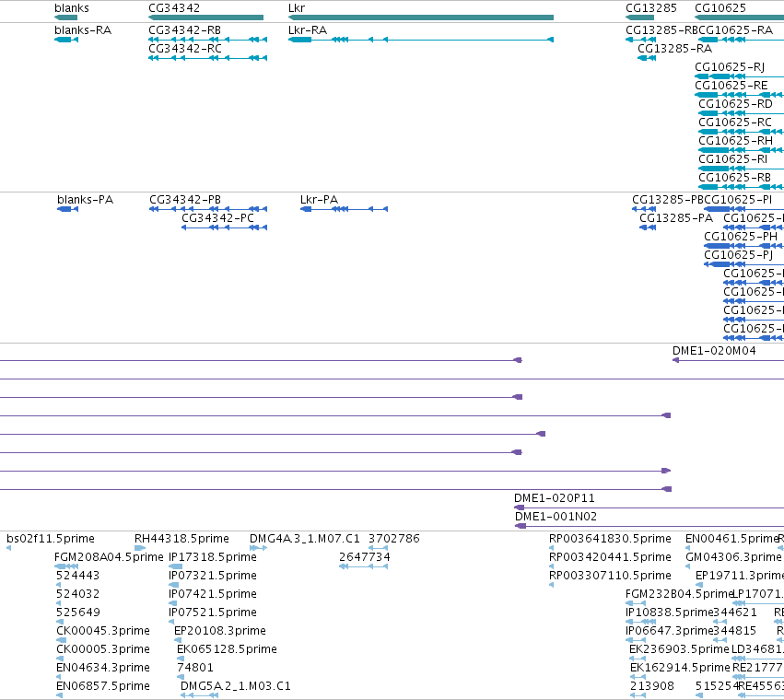Open the FGM232B04.5prime EST label
Viewport: 784px width, 700px height.
[x=679, y=594]
